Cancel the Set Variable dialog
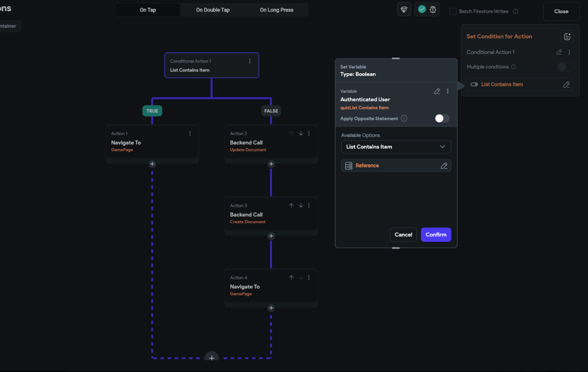 coord(403,234)
